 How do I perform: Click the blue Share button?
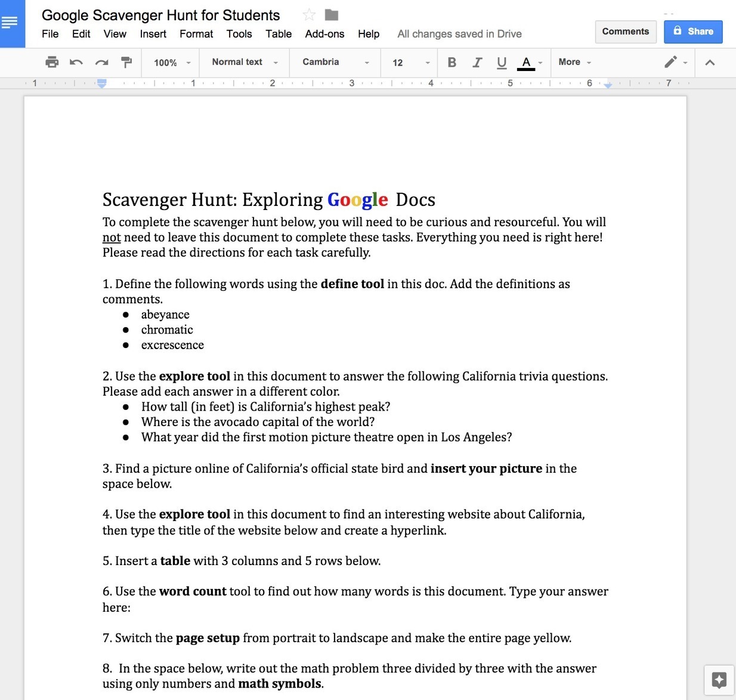click(x=693, y=32)
